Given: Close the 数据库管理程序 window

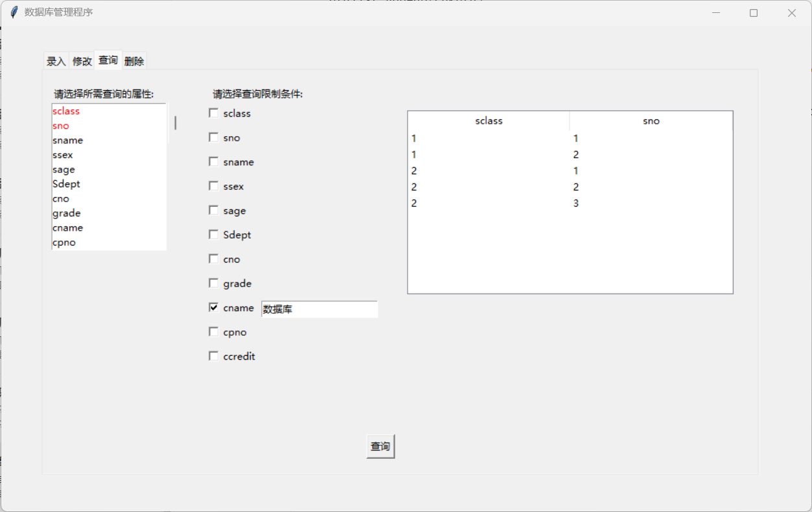Looking at the screenshot, I should pyautogui.click(x=791, y=12).
